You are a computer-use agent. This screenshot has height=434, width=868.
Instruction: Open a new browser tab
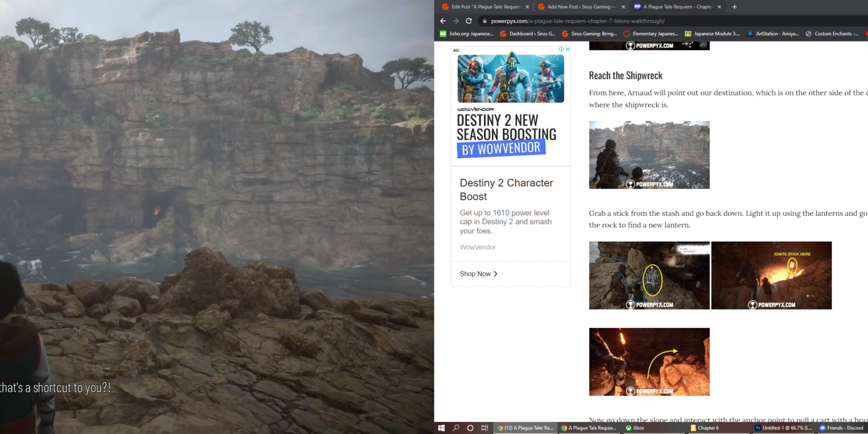(x=734, y=7)
